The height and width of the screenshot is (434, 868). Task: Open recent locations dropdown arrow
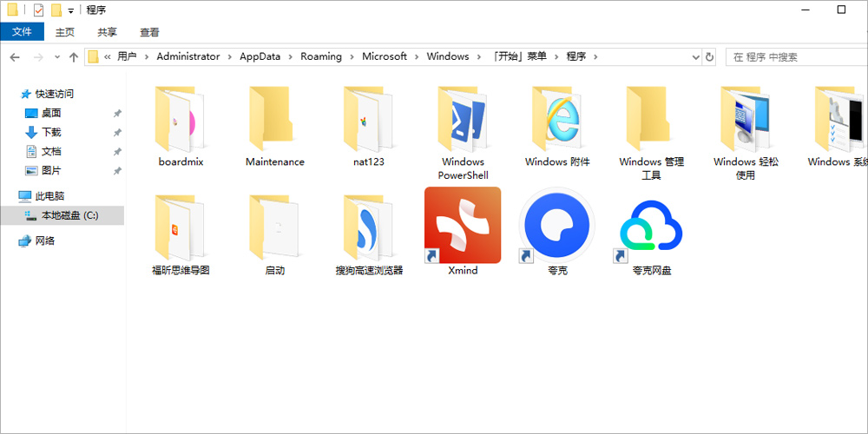(x=57, y=57)
